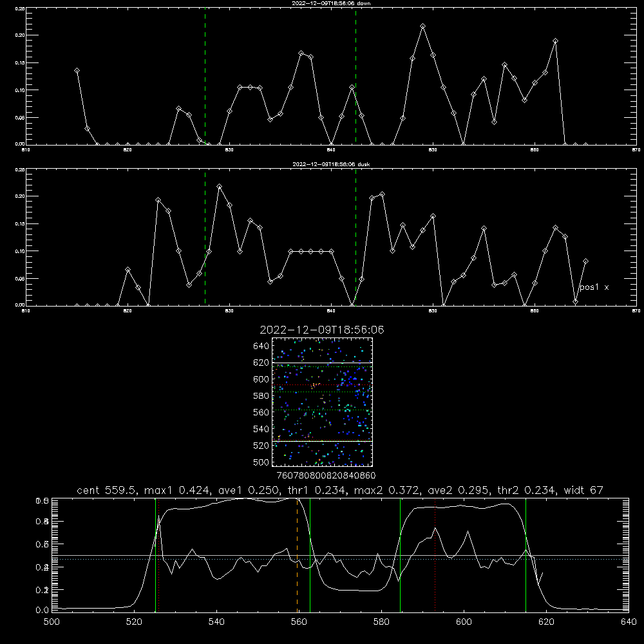Click the highest diamond point in dusk plot
The width and height of the screenshot is (644, 644).
(x=220, y=187)
